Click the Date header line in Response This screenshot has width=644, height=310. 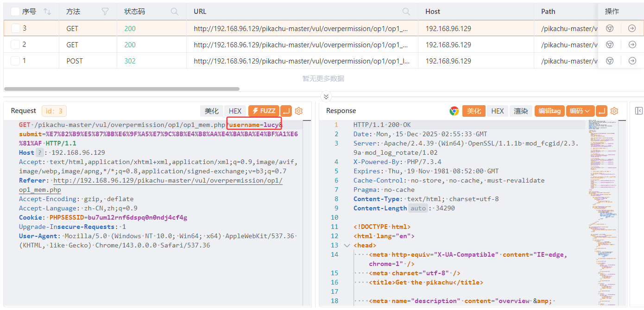coord(420,134)
